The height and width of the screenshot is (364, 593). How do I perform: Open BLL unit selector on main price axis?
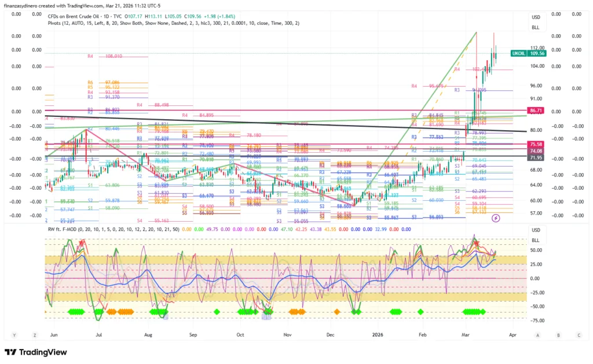[x=536, y=27]
